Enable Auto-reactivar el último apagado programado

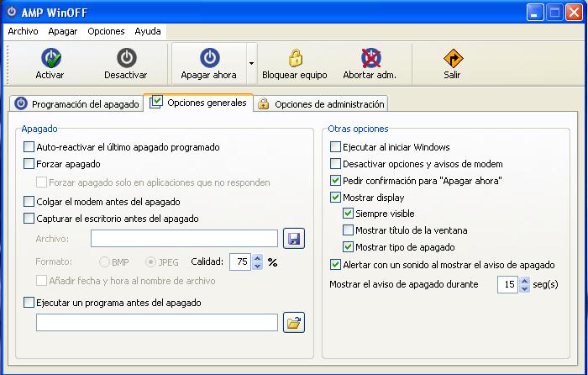(29, 147)
